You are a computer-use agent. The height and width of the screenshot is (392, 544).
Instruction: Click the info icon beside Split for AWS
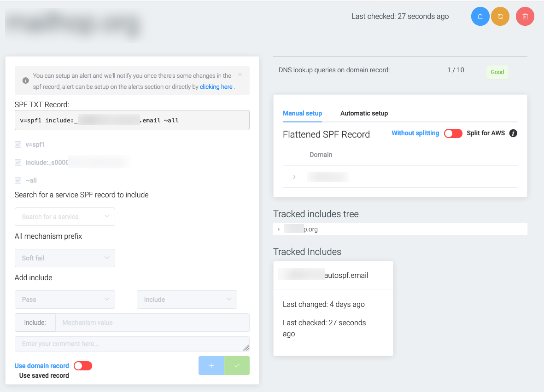click(x=513, y=133)
